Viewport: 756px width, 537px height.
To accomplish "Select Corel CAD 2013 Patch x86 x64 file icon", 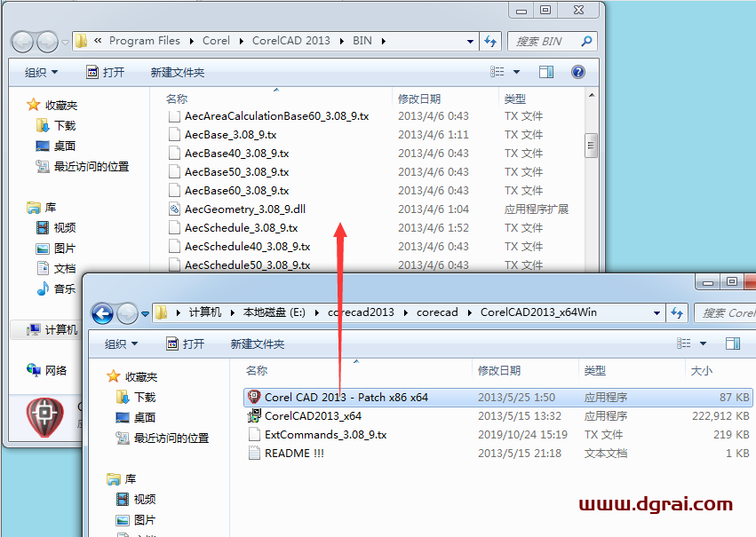I will 253,397.
